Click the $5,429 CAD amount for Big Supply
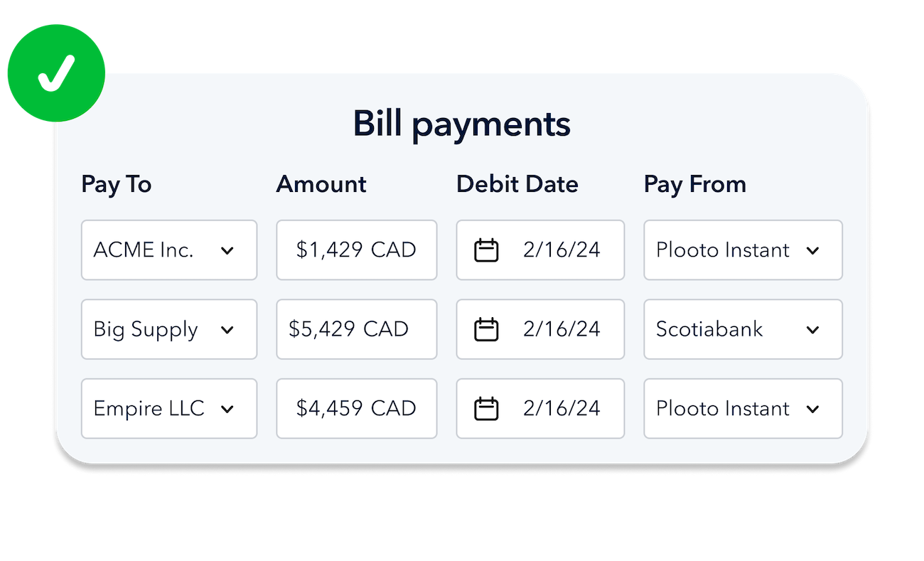 point(356,329)
